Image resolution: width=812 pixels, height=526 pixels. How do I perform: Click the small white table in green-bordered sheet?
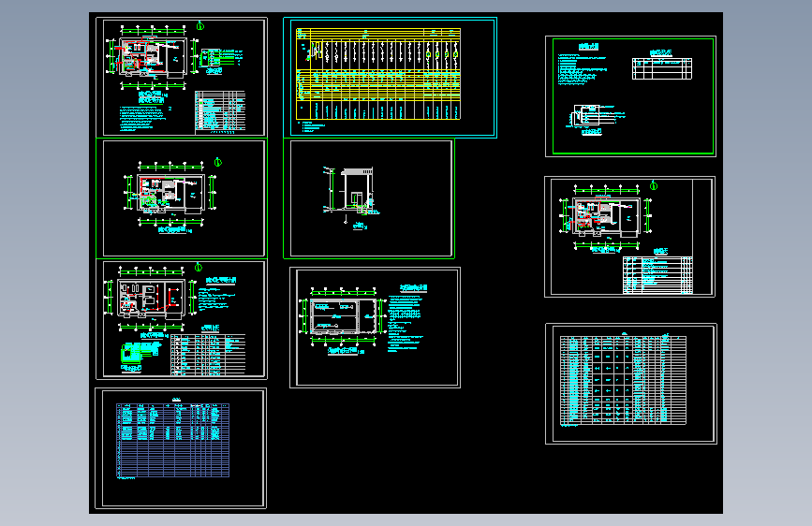coord(662,68)
